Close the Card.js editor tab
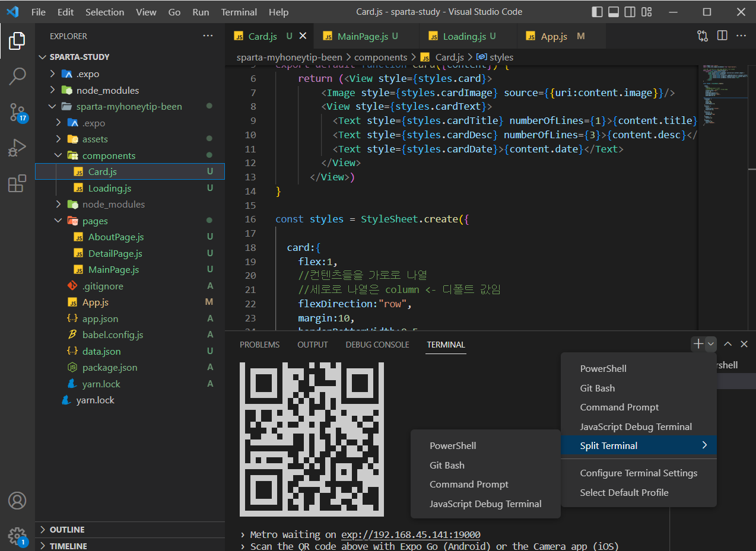 pos(303,36)
